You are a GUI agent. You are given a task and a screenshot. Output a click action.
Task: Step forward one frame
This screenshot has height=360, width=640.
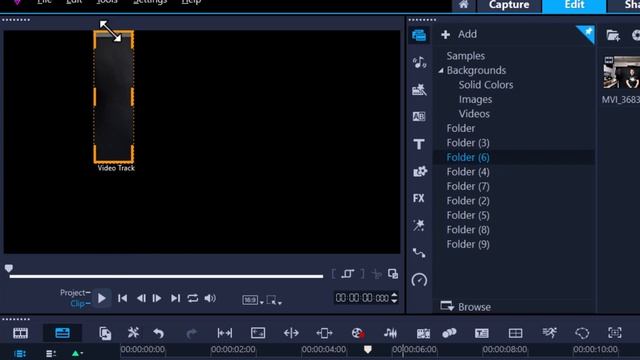pyautogui.click(x=157, y=298)
